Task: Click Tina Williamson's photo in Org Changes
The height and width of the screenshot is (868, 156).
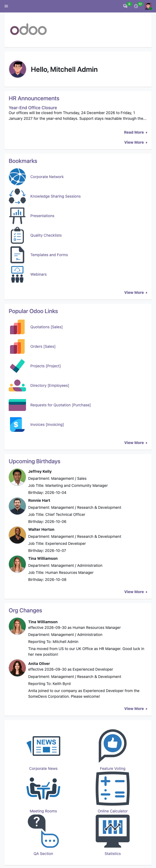Action: (18, 626)
